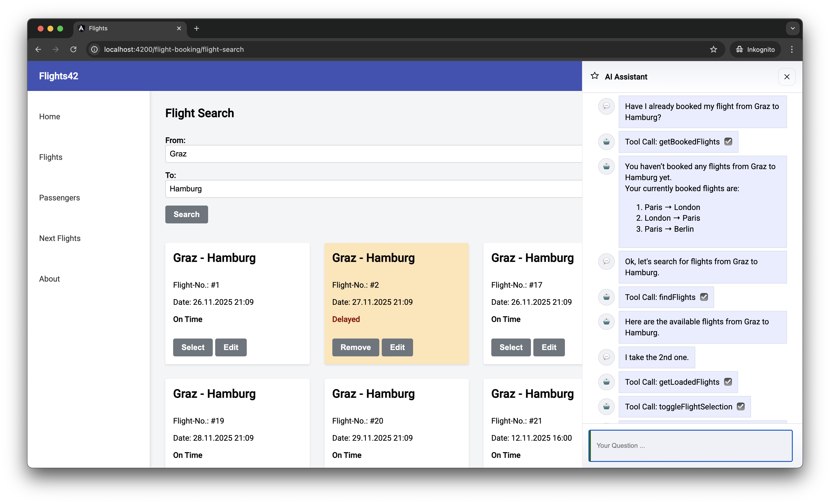Remove the selected flight #2
The image size is (830, 504).
[355, 347]
